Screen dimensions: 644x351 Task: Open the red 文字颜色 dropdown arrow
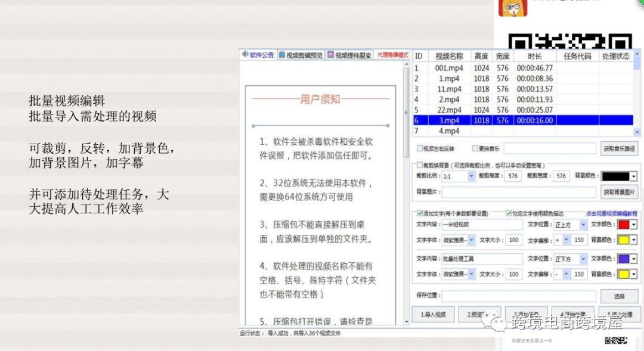(x=633, y=225)
